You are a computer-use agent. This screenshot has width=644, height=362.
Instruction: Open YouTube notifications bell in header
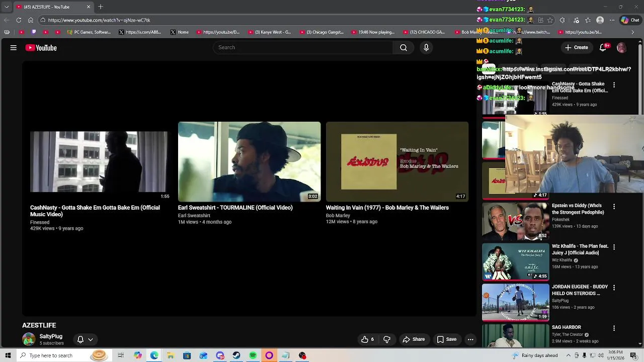point(603,47)
